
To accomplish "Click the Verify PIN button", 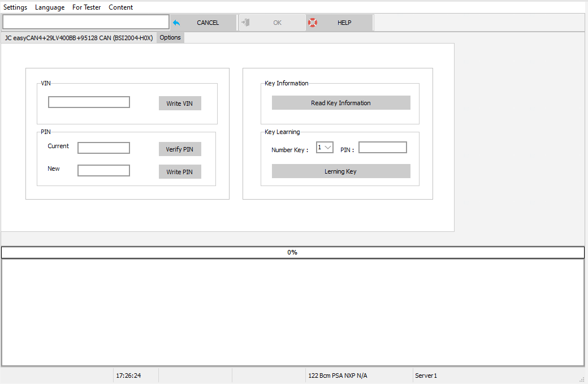I will tap(180, 149).
